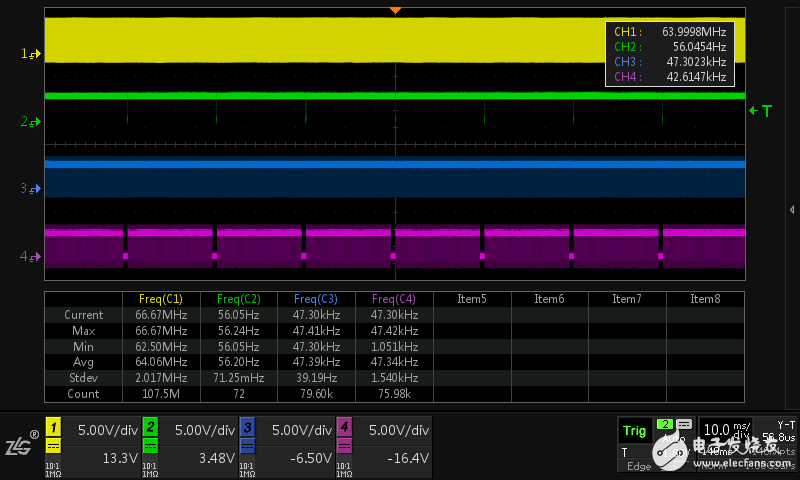Click the channel 3 ground level marker
This screenshot has height=480, width=800.
click(30, 188)
